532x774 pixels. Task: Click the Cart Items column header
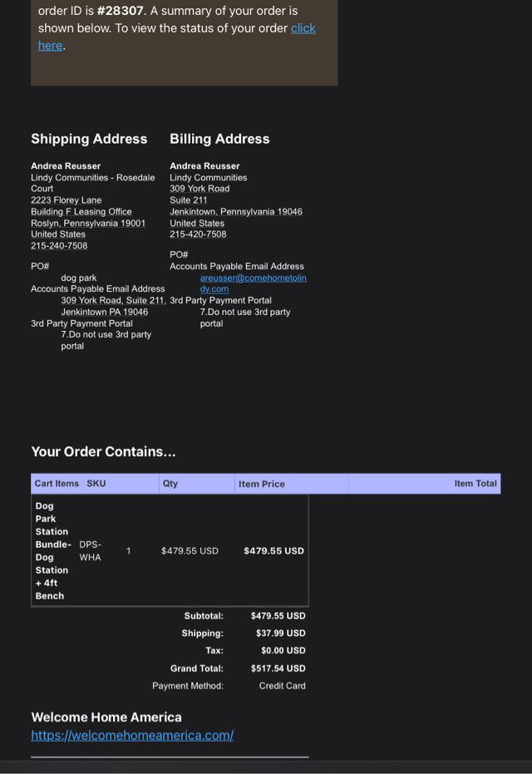point(57,483)
